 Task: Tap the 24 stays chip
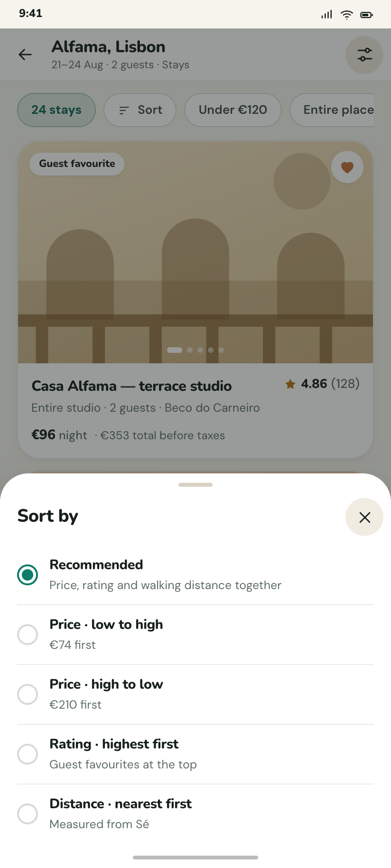tap(56, 110)
